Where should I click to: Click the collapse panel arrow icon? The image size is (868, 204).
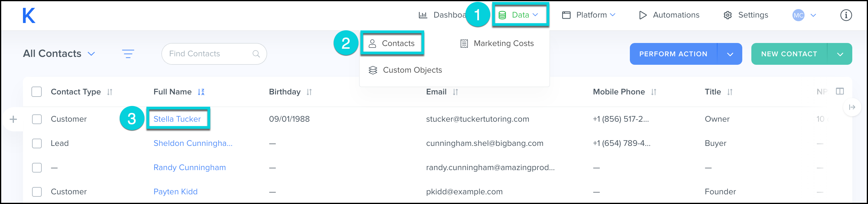click(x=852, y=107)
